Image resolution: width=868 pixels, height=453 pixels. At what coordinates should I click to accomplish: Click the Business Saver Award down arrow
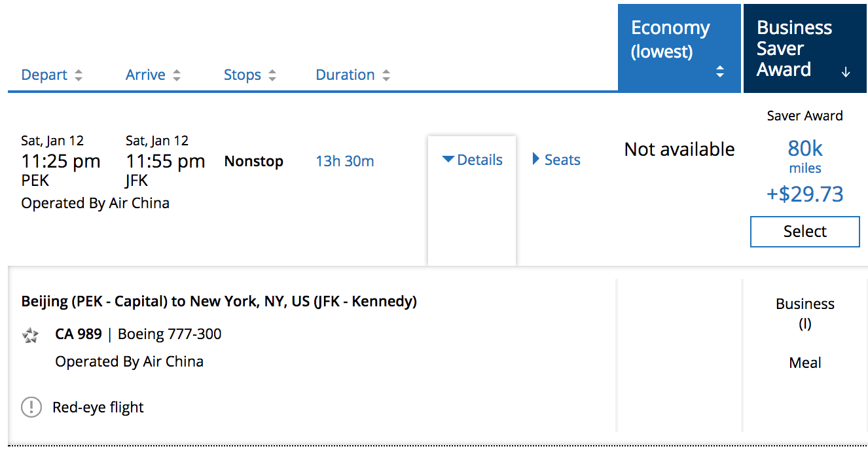[x=846, y=72]
